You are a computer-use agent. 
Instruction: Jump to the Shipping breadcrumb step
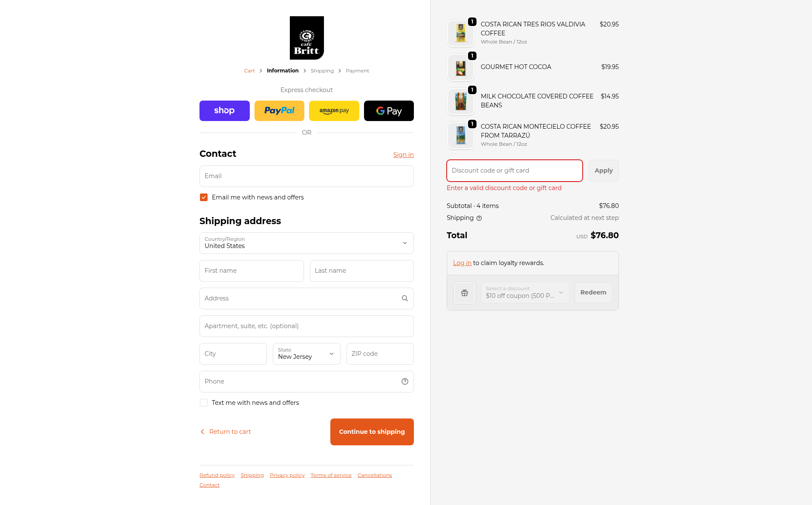tap(322, 71)
